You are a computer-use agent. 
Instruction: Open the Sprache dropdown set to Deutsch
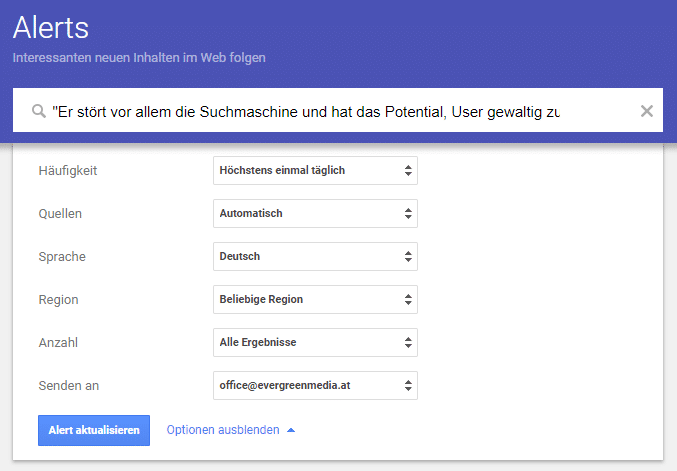pyautogui.click(x=315, y=256)
